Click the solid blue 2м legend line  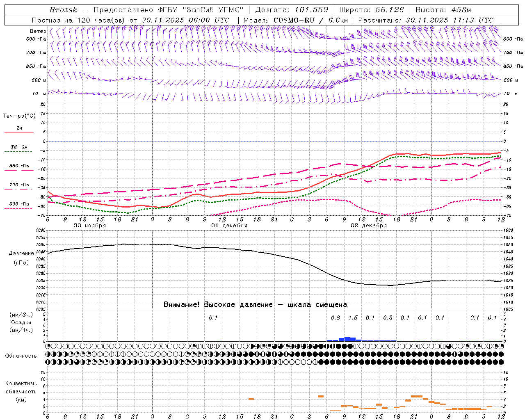[x=19, y=132]
